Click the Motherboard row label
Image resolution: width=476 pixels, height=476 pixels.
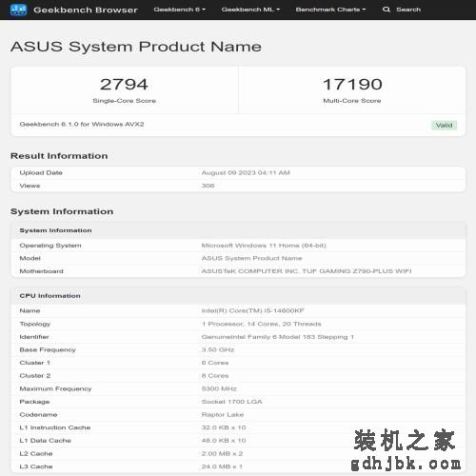(x=42, y=271)
